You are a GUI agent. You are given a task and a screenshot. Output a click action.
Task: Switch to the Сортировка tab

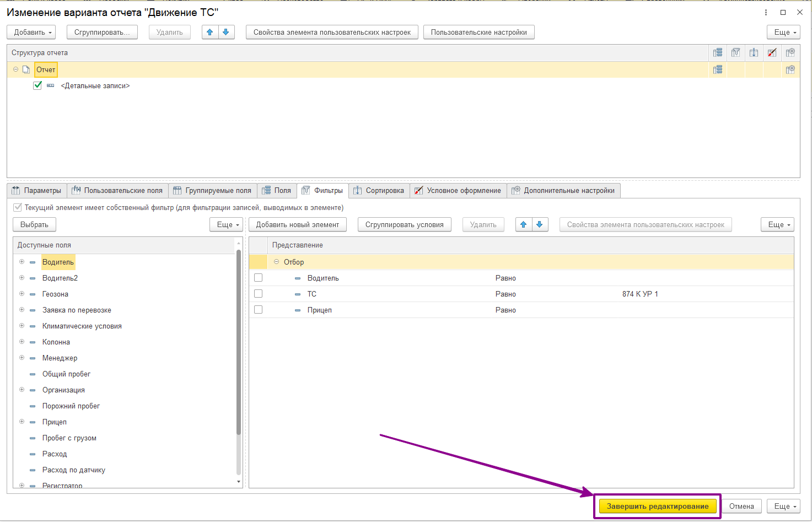379,190
